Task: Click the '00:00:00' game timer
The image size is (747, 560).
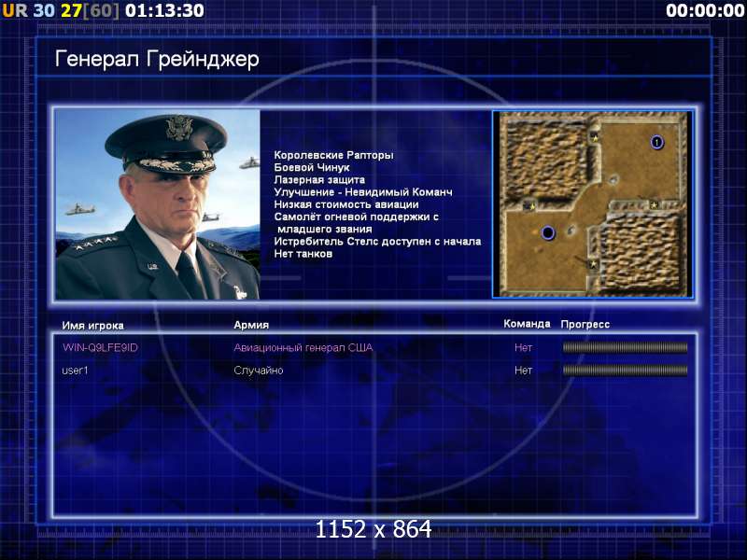Action: tap(705, 10)
